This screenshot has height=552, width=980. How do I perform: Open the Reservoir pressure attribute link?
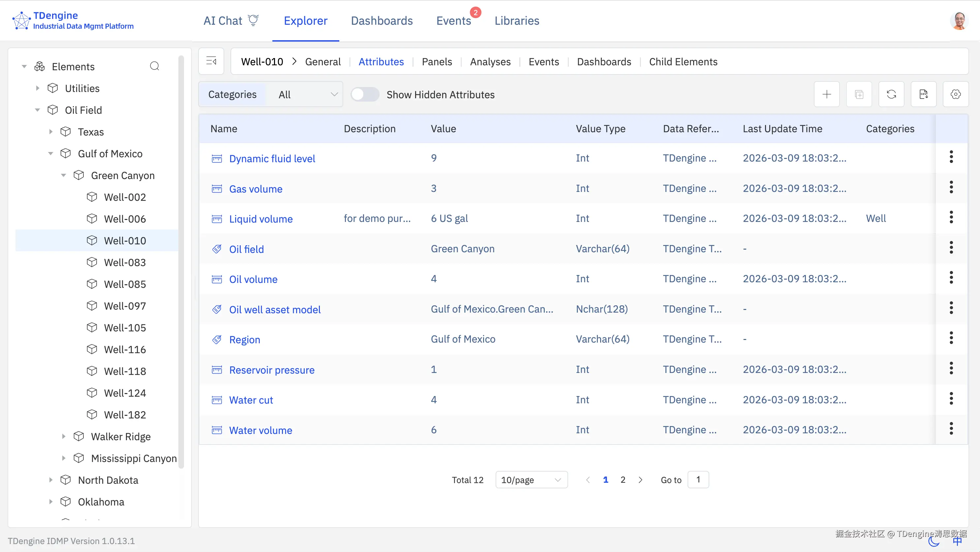tap(272, 370)
